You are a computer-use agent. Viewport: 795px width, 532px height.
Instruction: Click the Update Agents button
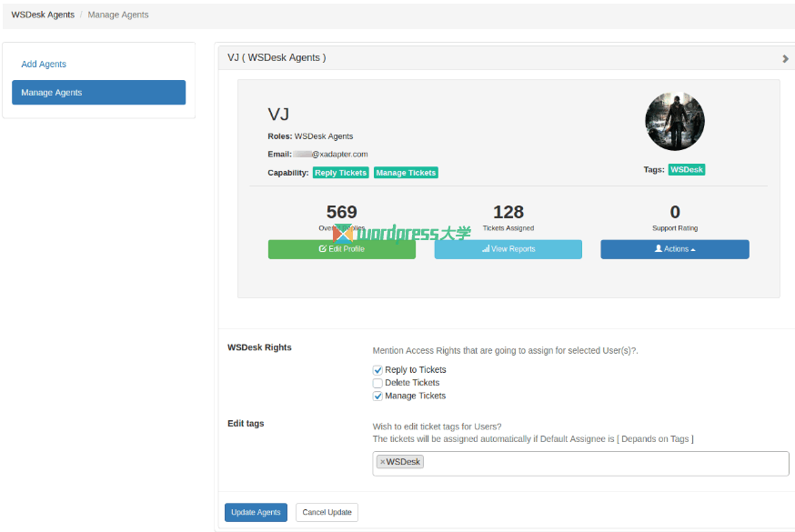[256, 512]
